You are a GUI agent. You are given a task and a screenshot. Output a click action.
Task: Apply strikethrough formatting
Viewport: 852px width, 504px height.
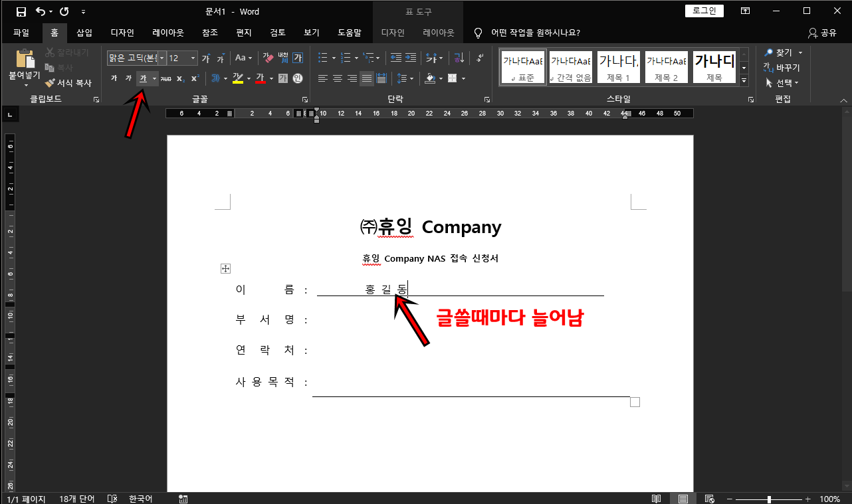point(166,78)
